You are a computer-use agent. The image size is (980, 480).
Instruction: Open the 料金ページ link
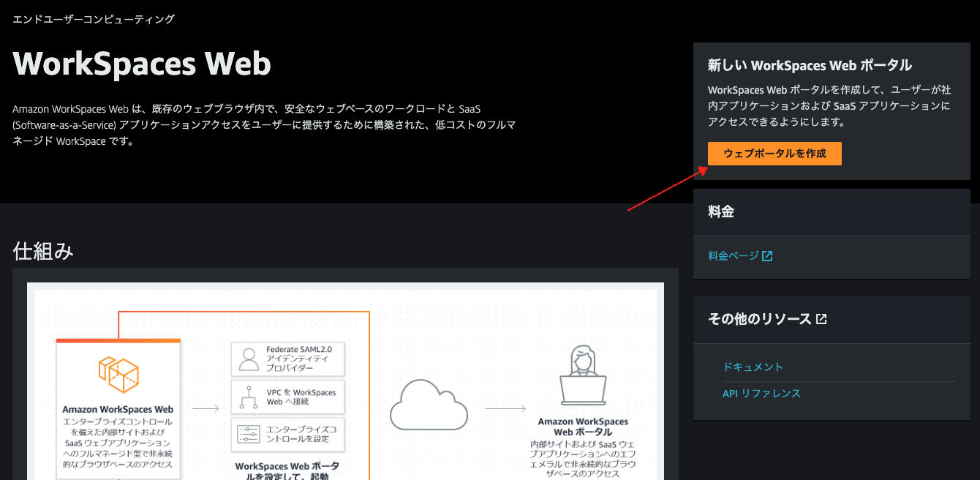(733, 255)
